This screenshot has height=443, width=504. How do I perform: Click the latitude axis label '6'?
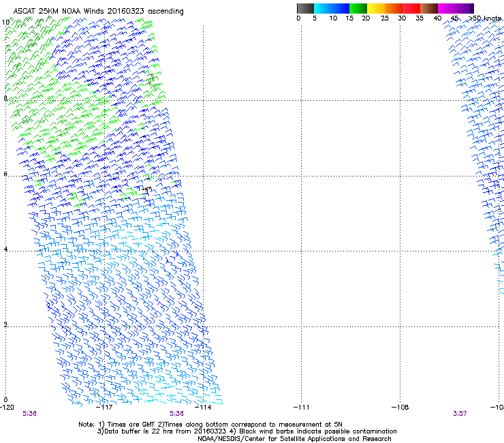5,174
